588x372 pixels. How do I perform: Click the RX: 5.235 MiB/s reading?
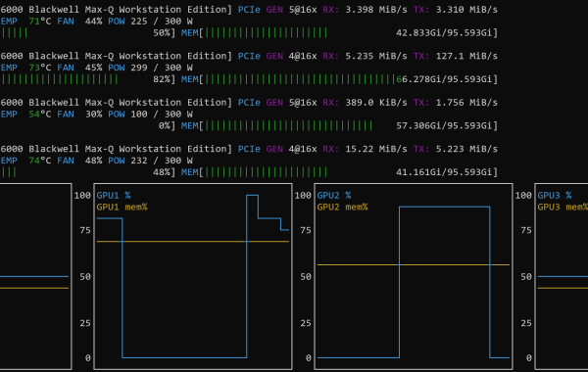pos(365,56)
